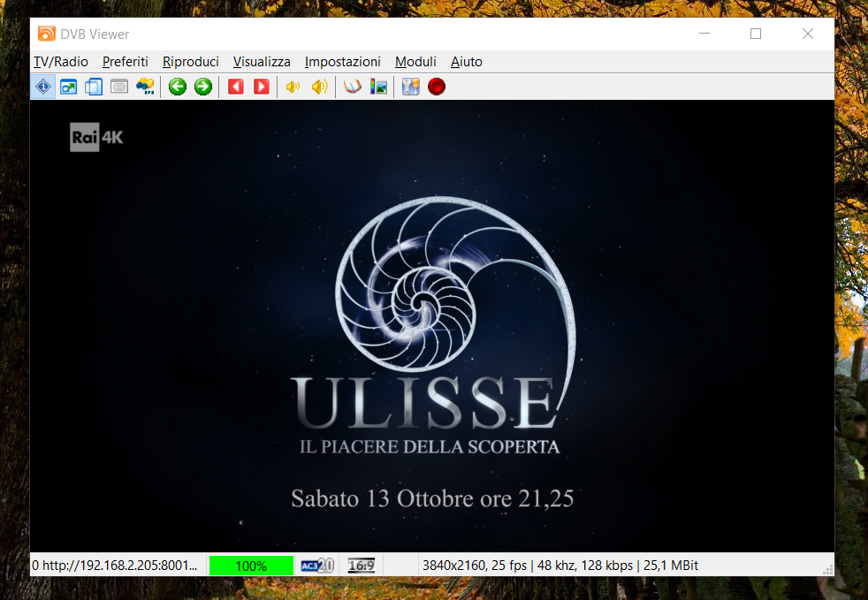
Task: Click the AC3 2.0 audio indicator
Action: click(x=317, y=566)
